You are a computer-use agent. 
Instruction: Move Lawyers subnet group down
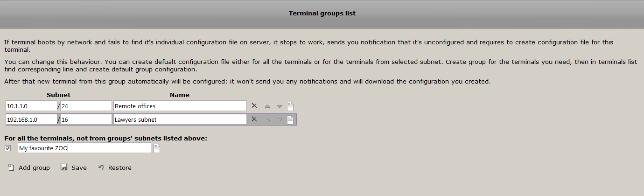[x=280, y=120]
